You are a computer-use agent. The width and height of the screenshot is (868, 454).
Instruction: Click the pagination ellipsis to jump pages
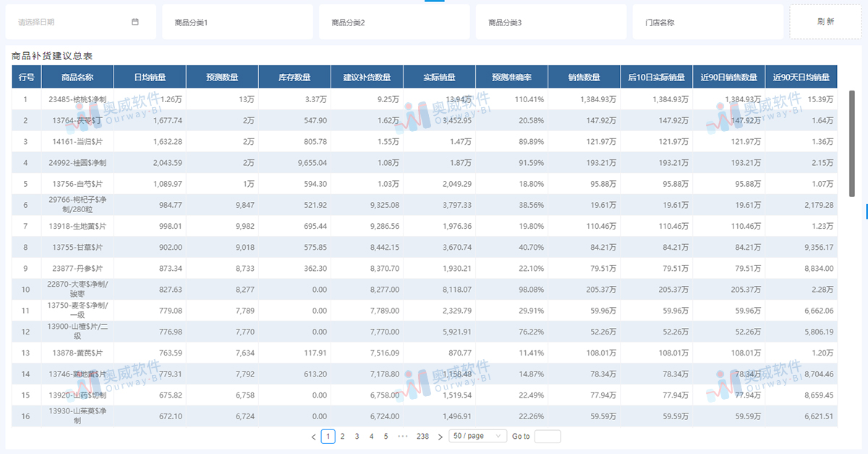403,437
